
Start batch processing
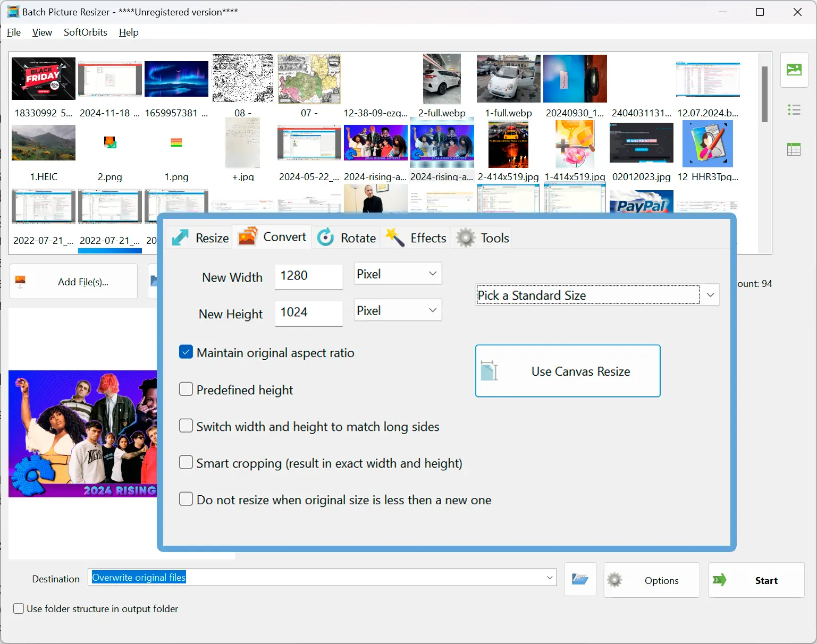click(x=756, y=580)
